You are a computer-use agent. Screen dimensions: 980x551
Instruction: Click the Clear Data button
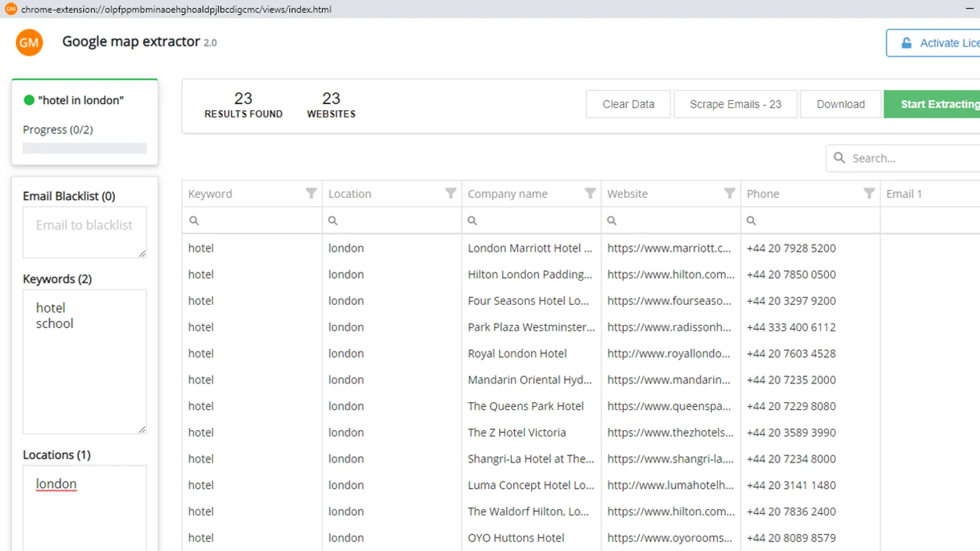pos(628,104)
